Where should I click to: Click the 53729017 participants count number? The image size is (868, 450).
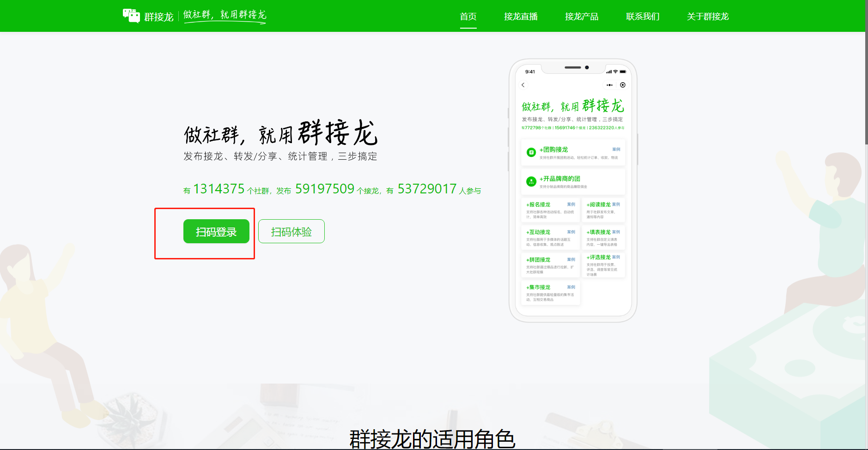click(x=427, y=189)
